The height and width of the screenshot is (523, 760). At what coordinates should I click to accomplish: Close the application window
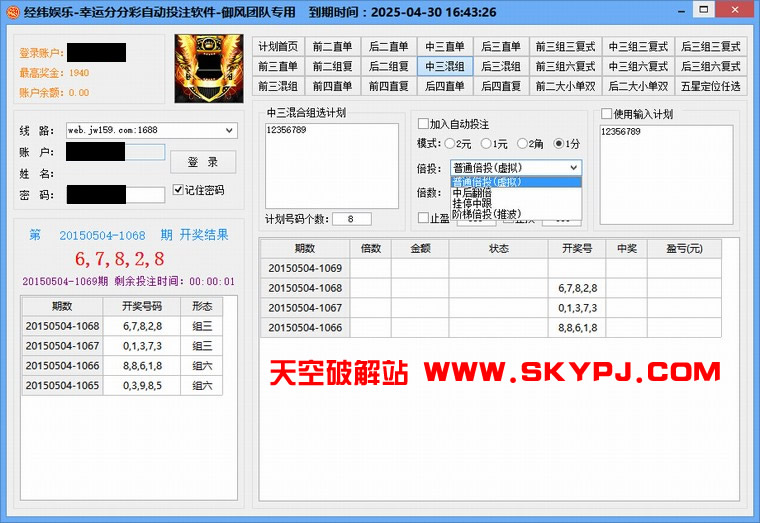pyautogui.click(x=738, y=11)
